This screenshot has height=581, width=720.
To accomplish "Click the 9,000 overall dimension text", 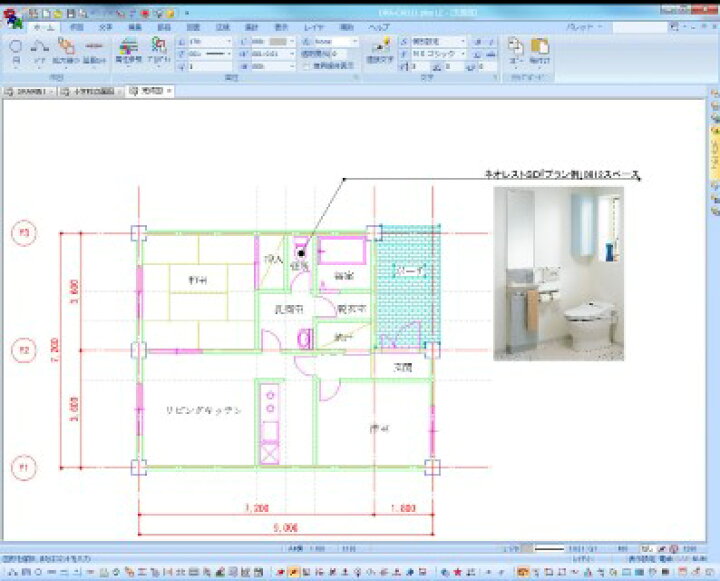I will click(286, 528).
